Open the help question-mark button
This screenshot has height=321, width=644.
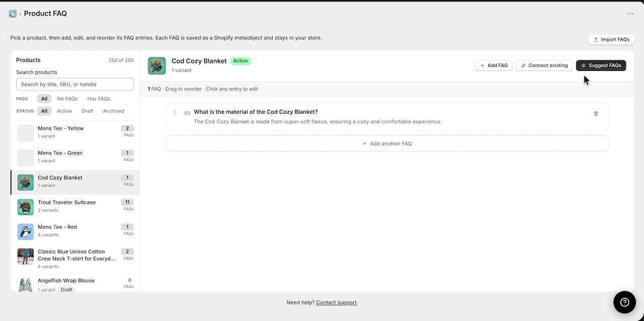tap(625, 302)
